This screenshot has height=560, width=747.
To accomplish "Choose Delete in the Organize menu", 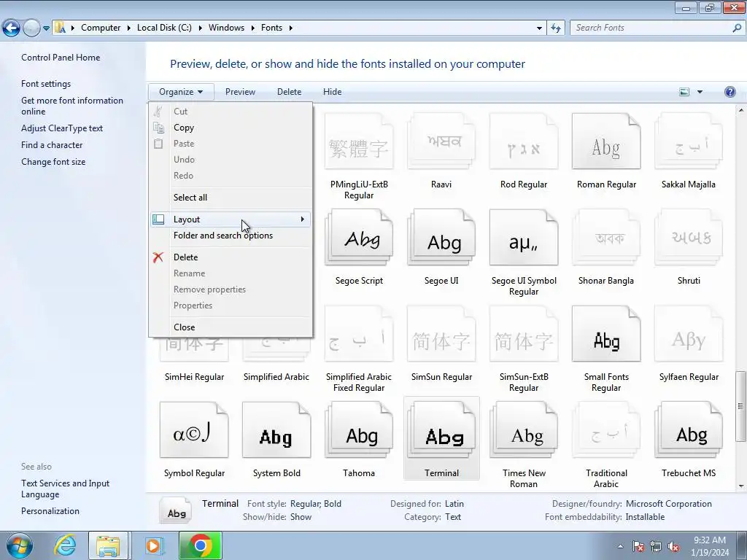I will click(x=231, y=257).
